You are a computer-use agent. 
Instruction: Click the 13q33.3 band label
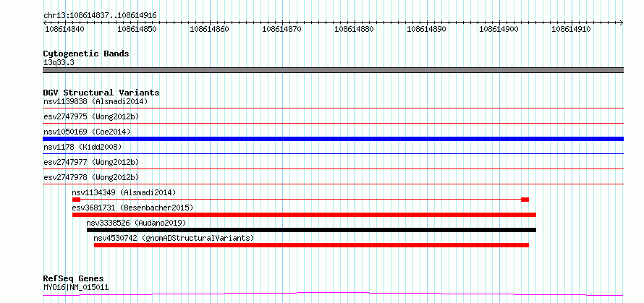click(59, 63)
